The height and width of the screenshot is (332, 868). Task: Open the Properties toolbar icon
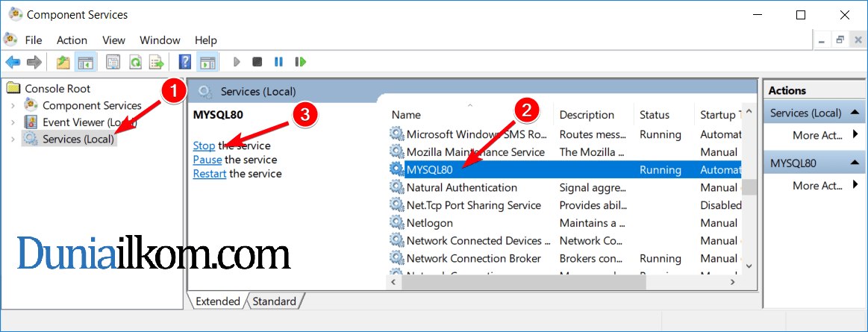[113, 62]
